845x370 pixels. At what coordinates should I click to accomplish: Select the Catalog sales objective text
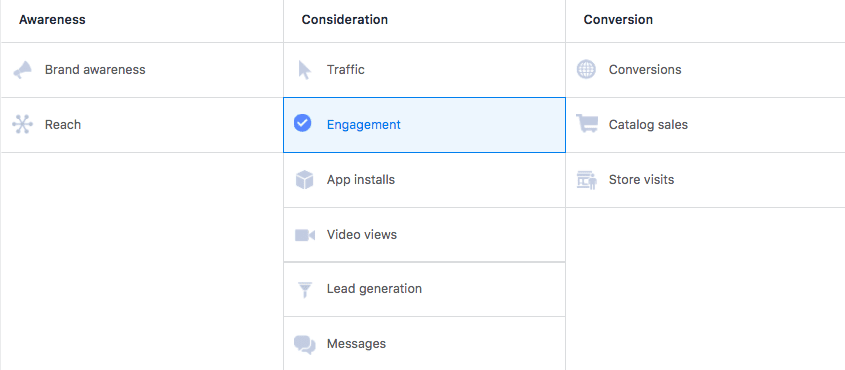[x=648, y=124]
